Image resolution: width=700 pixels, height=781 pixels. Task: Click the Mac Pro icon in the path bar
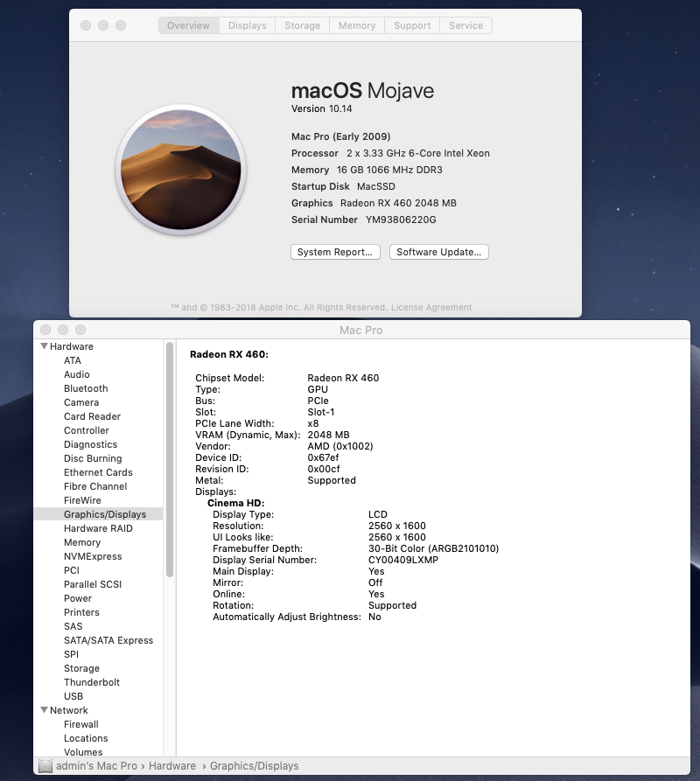click(x=45, y=766)
